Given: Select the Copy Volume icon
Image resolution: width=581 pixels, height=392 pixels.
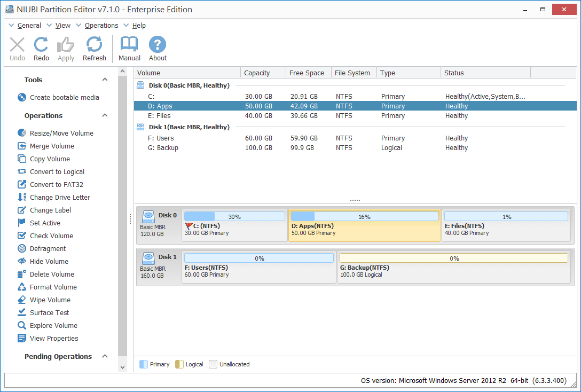Looking at the screenshot, I should click(22, 159).
